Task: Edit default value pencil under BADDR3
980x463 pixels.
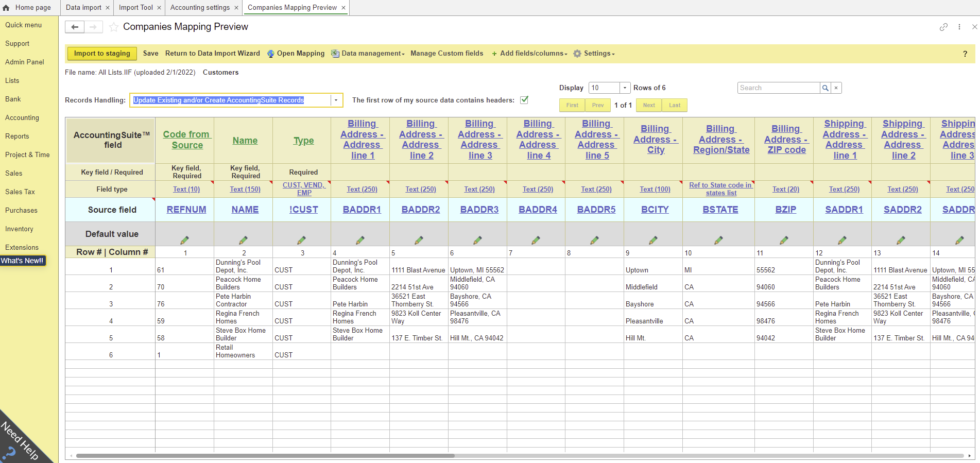Action: coord(478,240)
